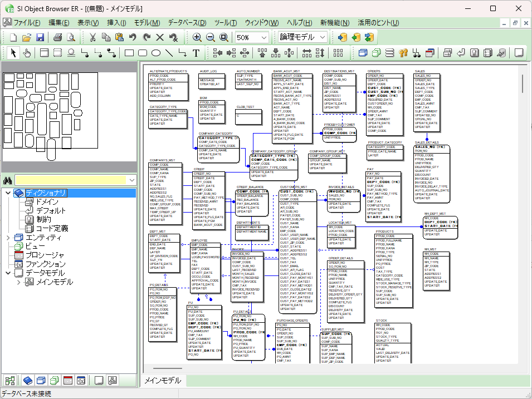Select the rectangle shape tool

coord(129,53)
